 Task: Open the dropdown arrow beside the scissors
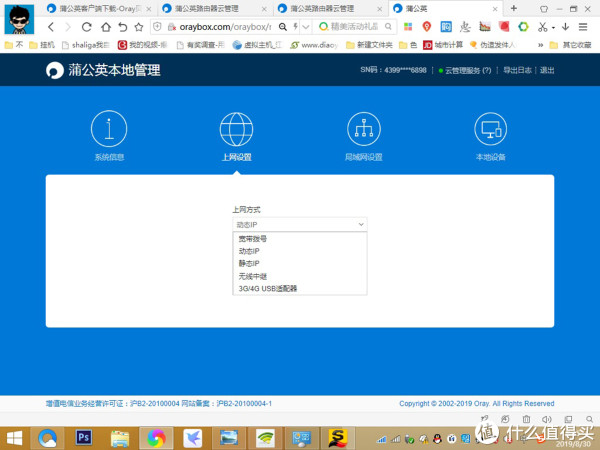553,27
